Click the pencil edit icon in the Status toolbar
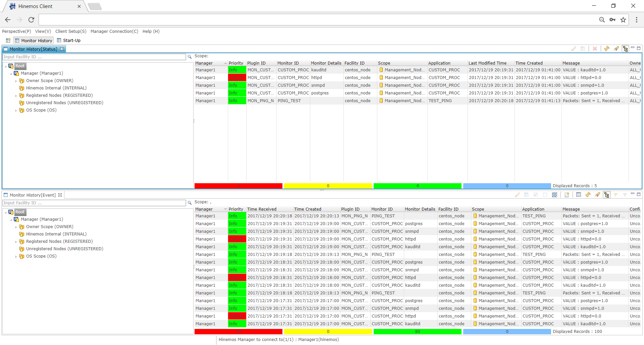 574,49
